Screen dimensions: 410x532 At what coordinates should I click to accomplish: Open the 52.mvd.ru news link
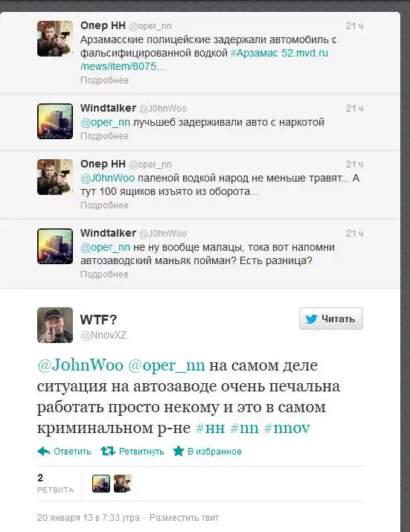coord(205,60)
